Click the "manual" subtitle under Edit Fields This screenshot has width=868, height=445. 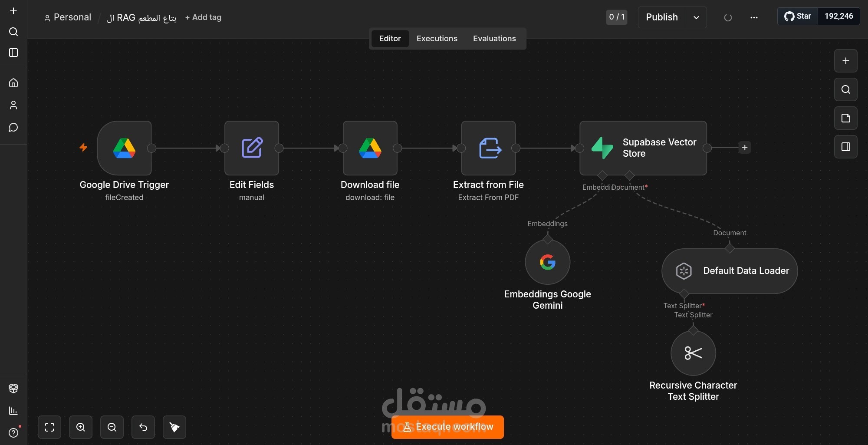click(x=252, y=198)
